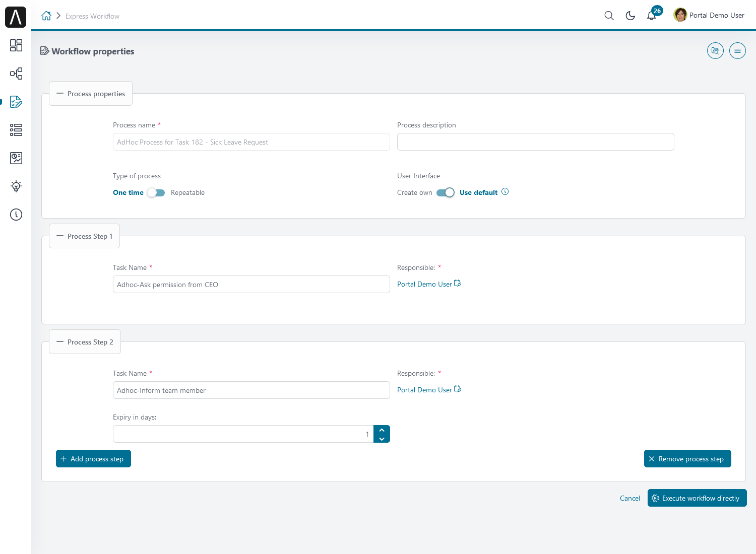Image resolution: width=756 pixels, height=554 pixels.
Task: Open the info icon in sidebar
Action: point(16,215)
